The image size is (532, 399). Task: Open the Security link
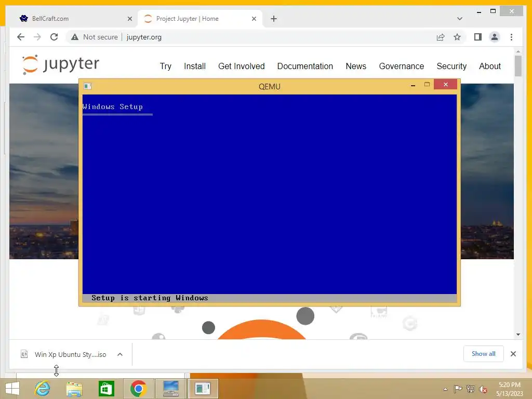[451, 66]
